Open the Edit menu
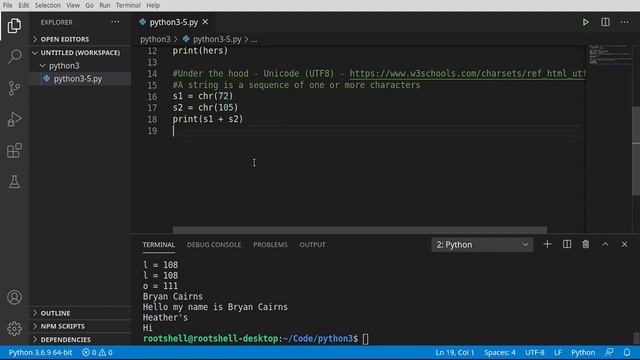Screen dimensions: 640x360 pos(24,5)
